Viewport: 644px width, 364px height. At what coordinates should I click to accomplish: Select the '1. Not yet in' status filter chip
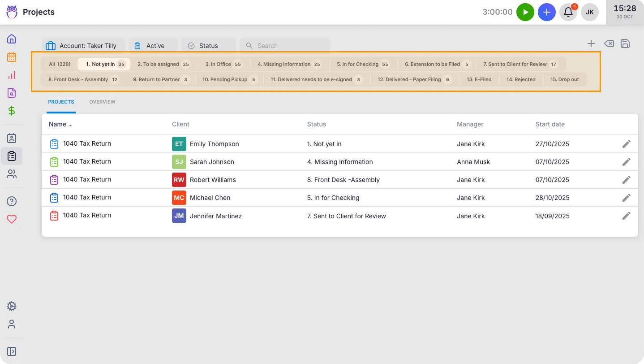point(103,64)
